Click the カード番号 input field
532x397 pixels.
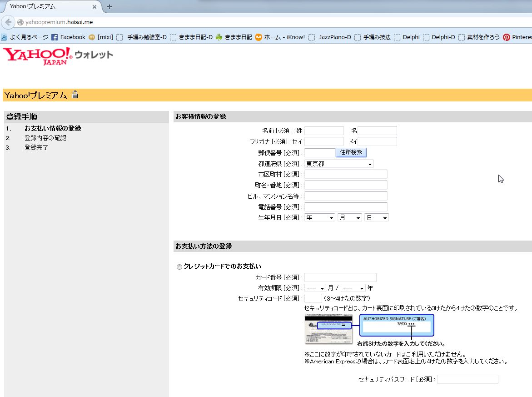(x=340, y=277)
